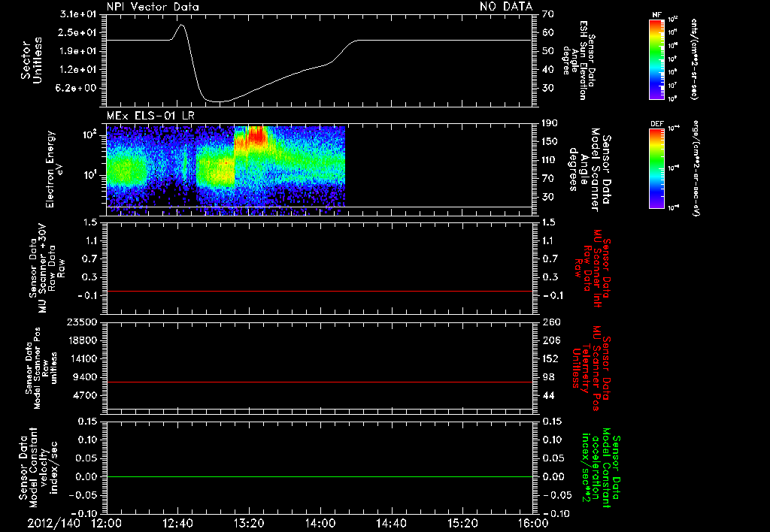
Task: Select the green 'Model Constant acceleration' label
Action: click(x=601, y=467)
